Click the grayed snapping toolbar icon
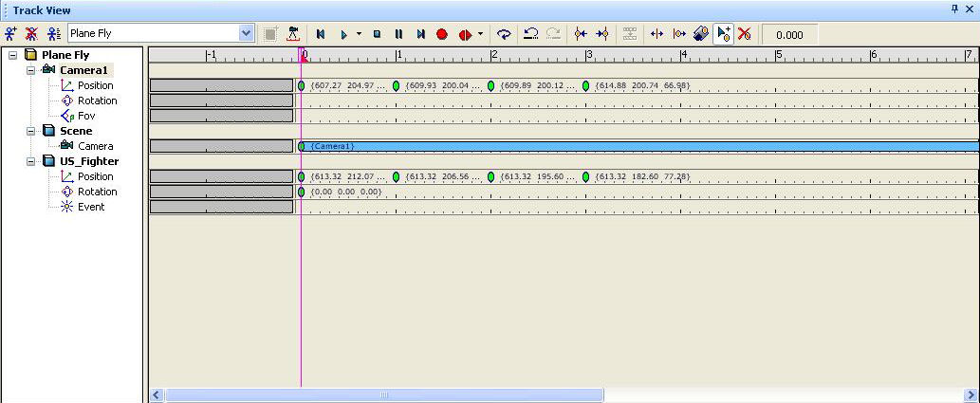Image resolution: width=980 pixels, height=403 pixels. [x=630, y=34]
